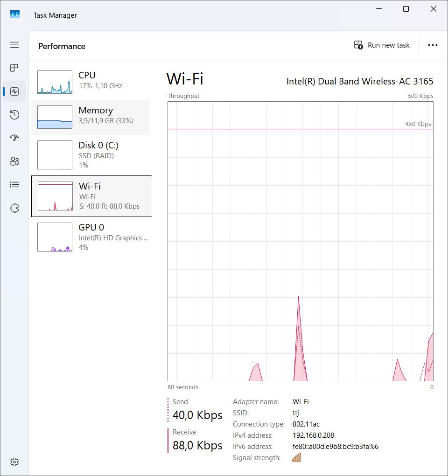448x476 pixels.
Task: Select the Wi-Fi performance item
Action: coord(91,196)
